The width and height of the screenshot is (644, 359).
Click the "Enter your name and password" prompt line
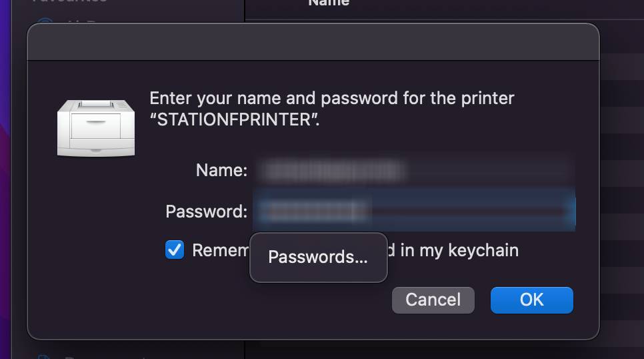(332, 98)
